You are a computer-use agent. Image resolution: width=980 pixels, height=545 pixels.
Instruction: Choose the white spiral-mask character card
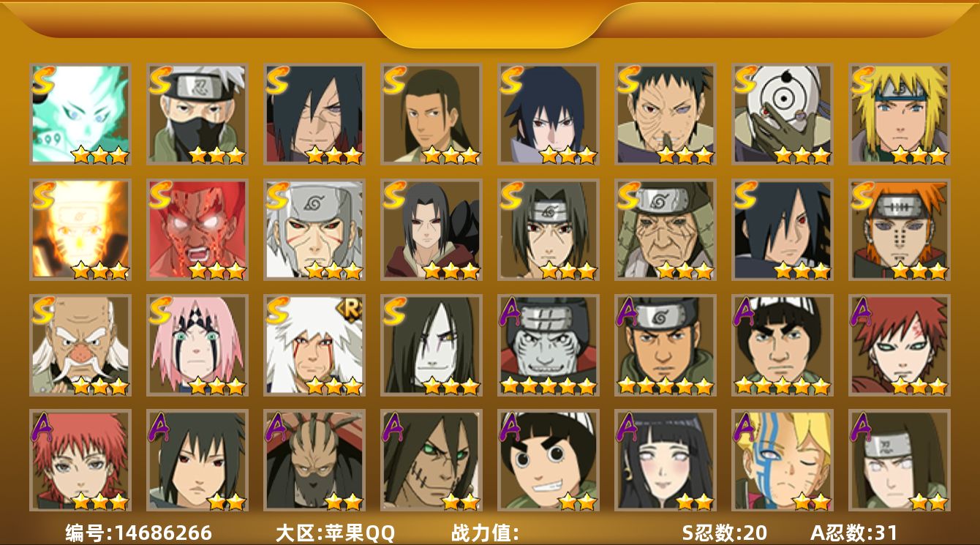pos(783,114)
